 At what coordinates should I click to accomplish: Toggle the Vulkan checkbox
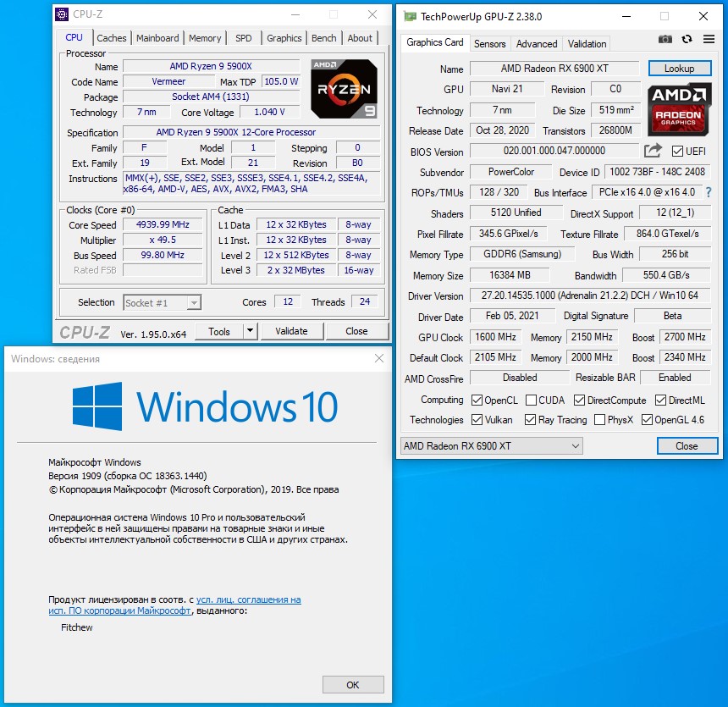(x=477, y=419)
